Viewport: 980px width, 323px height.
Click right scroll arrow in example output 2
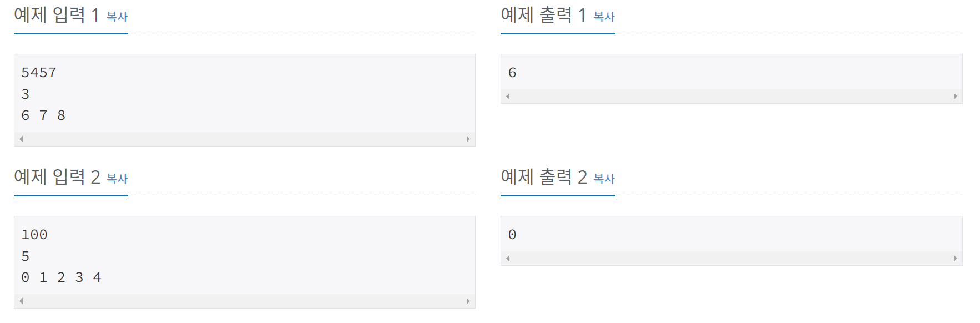coord(955,259)
